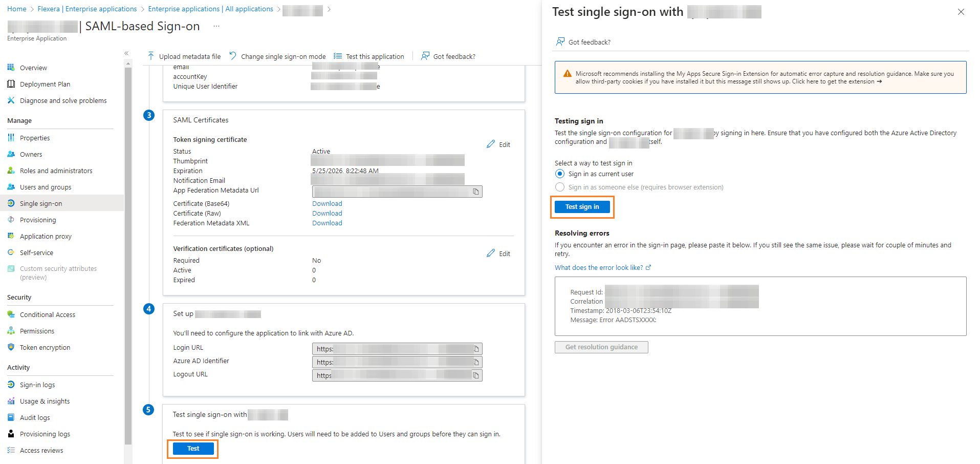This screenshot has height=464, width=980.
Task: Download the Certificate (Base64) file
Action: coord(327,204)
